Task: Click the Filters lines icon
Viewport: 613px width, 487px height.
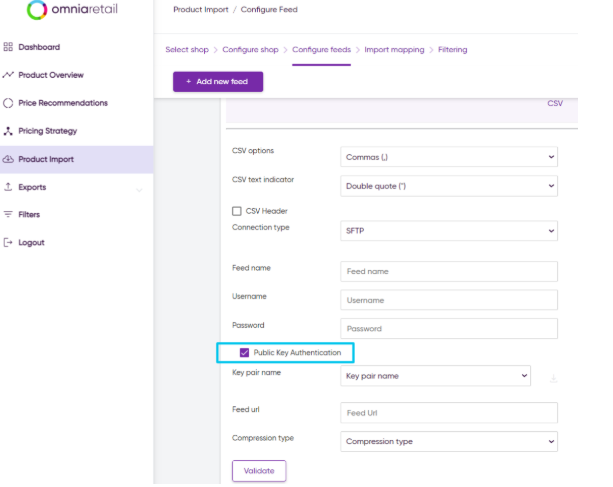Action: point(8,214)
